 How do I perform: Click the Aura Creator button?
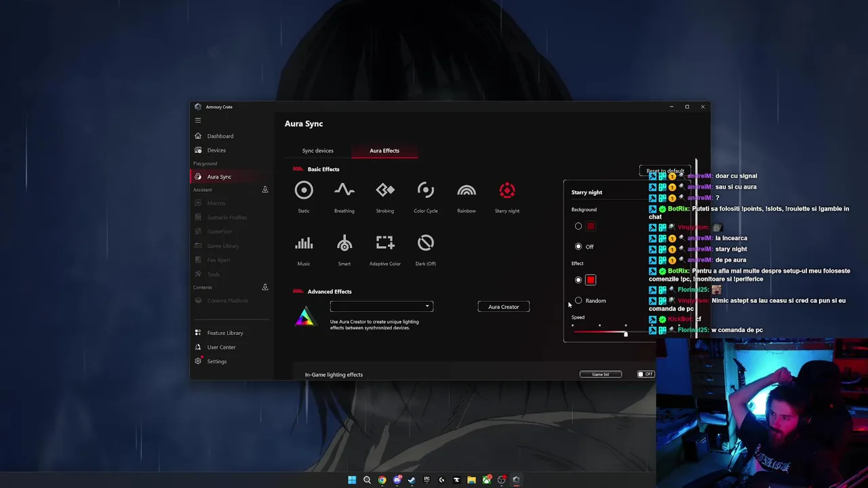pyautogui.click(x=503, y=306)
